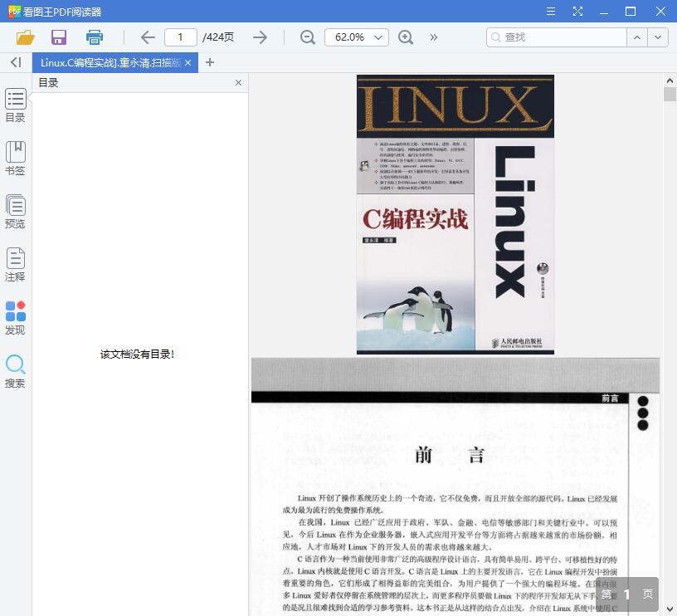Click the Linux book cover page
The height and width of the screenshot is (616, 677).
tap(455, 214)
